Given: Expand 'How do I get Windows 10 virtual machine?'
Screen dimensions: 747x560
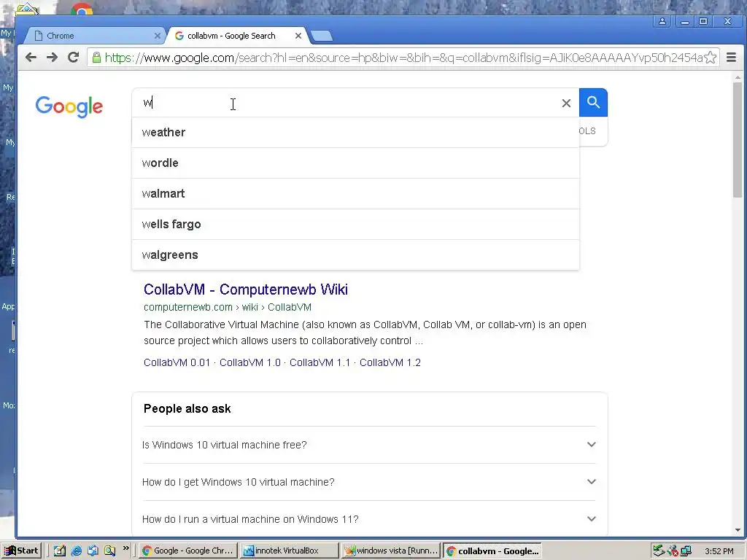Looking at the screenshot, I should (x=369, y=482).
